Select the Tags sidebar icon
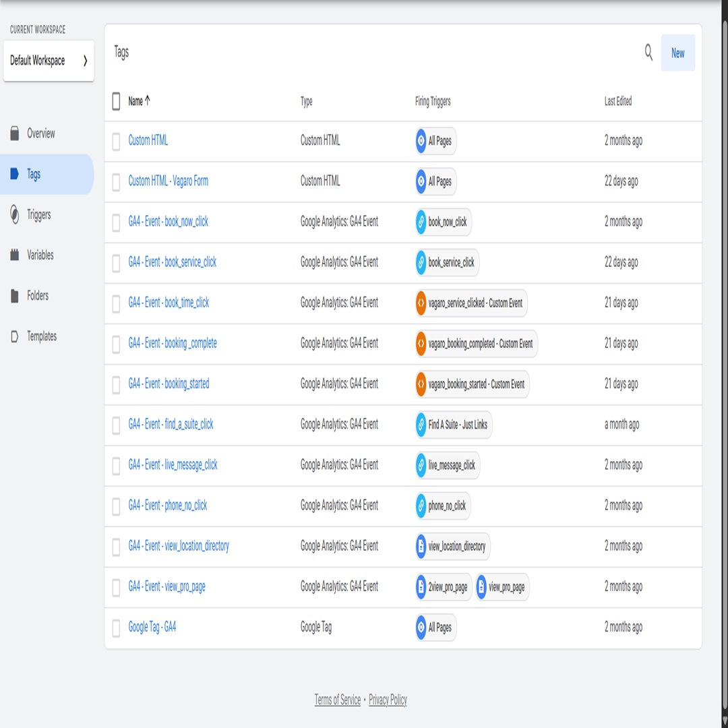728x728 pixels. (14, 174)
